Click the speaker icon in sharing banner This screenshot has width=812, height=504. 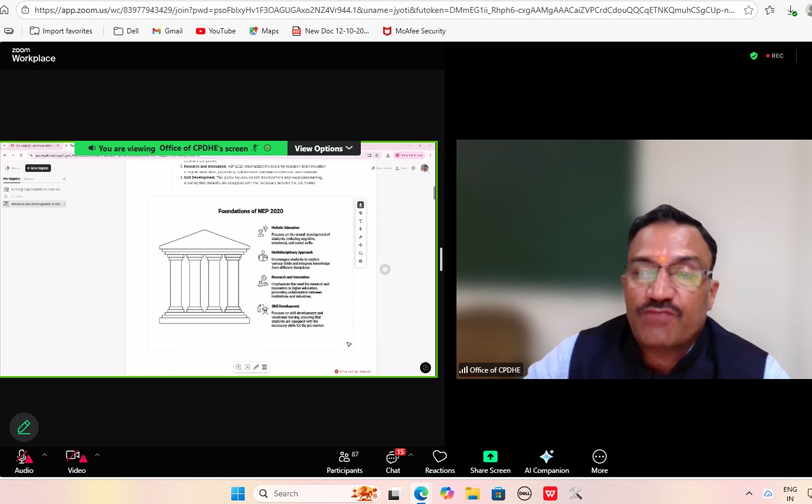[92, 148]
